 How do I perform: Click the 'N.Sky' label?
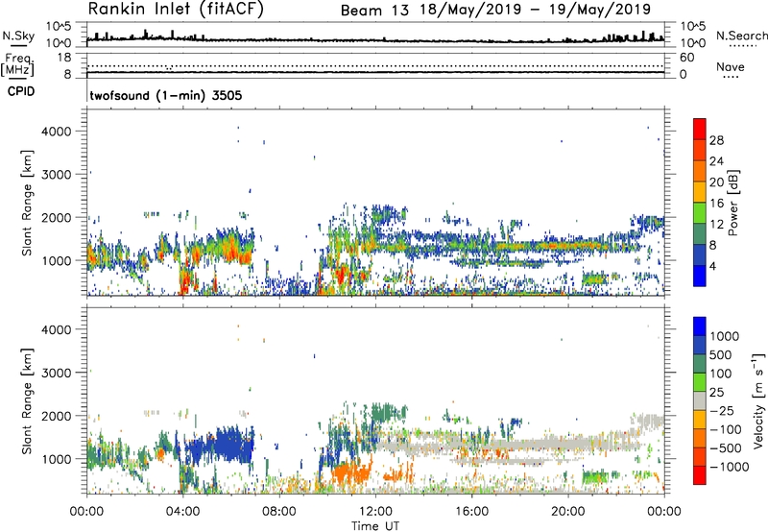coord(18,36)
